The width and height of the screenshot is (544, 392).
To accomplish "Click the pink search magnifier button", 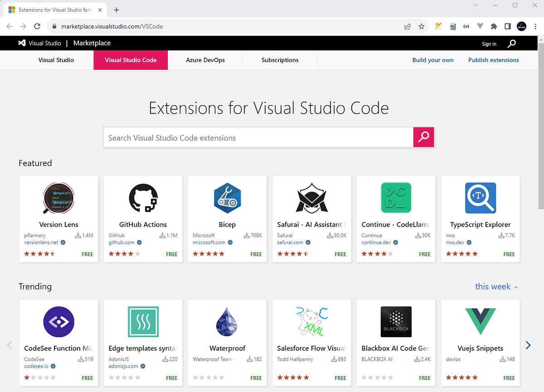I will tap(423, 137).
